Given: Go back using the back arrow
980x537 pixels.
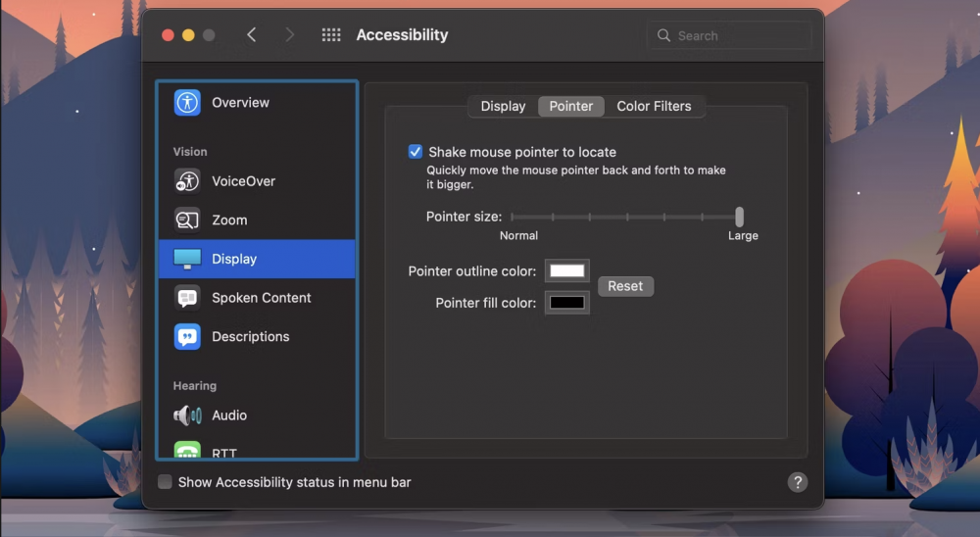Looking at the screenshot, I should 252,35.
